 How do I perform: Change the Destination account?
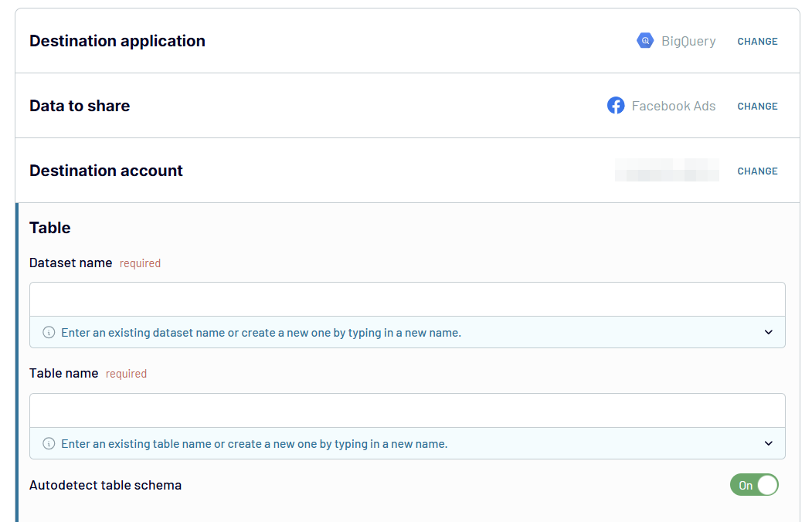coord(757,171)
